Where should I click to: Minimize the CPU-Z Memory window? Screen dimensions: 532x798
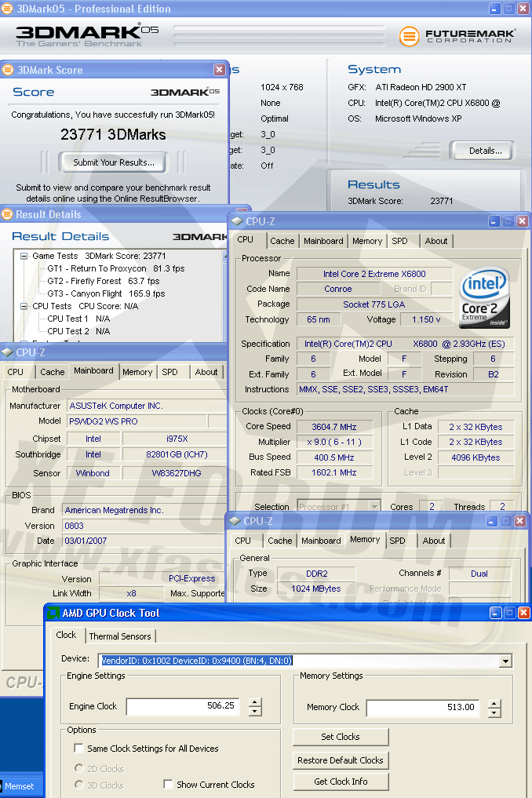point(492,521)
